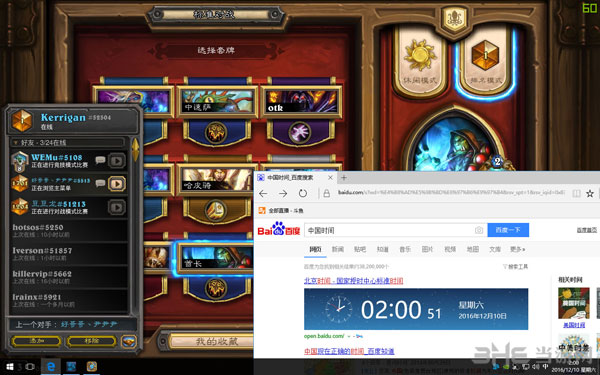The image size is (600, 375).
Task: Switch to ranked mode (排名模式)
Action: click(x=485, y=61)
